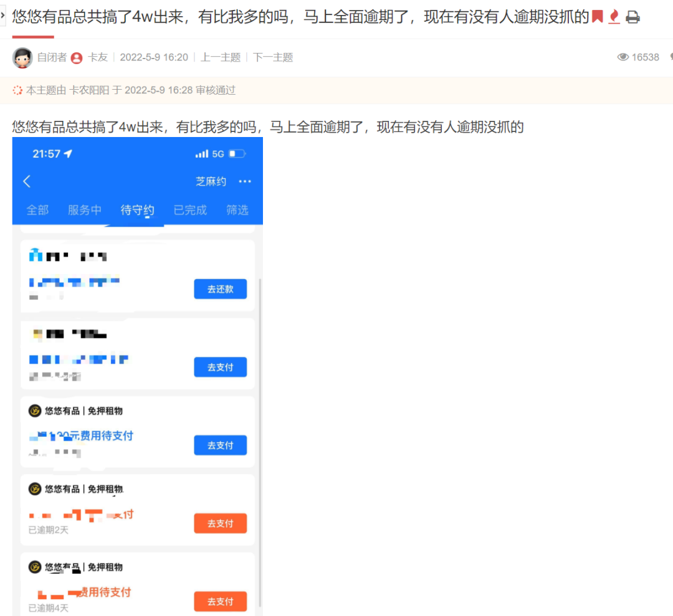Viewport: 673px width, 616px height.
Task: Click the red bookmark icon beside the title
Action: click(x=597, y=17)
